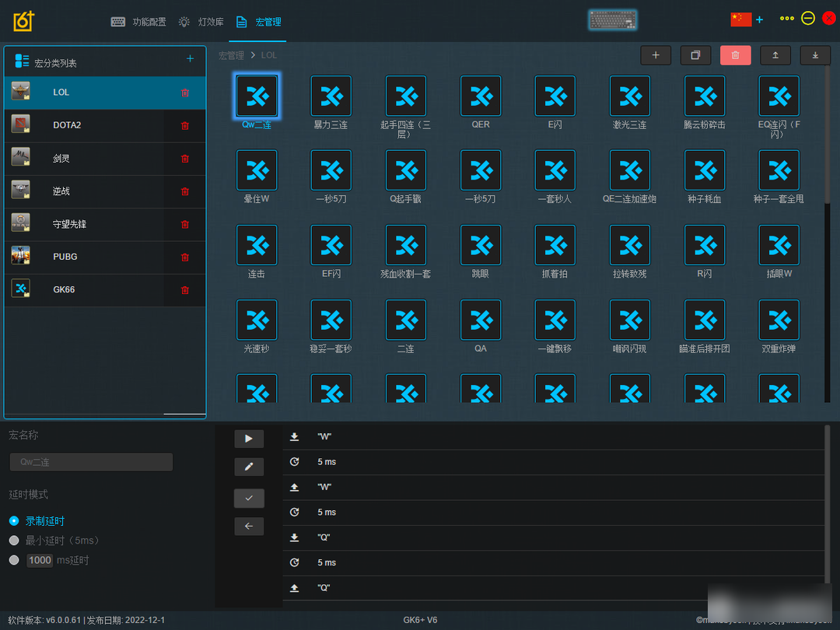Select the GK66 macro category
The width and height of the screenshot is (840, 630).
105,290
